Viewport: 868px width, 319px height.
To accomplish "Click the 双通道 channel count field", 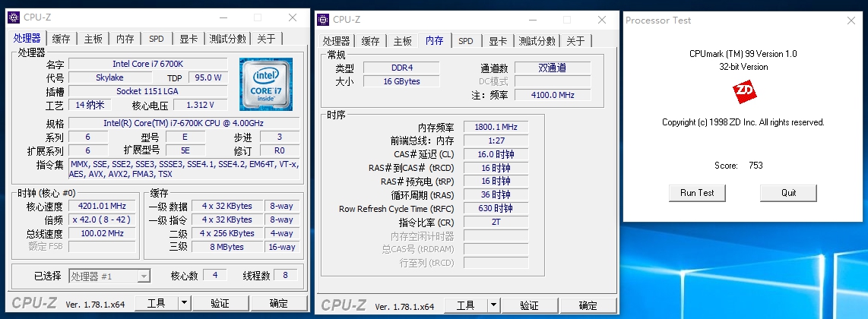I will 553,68.
